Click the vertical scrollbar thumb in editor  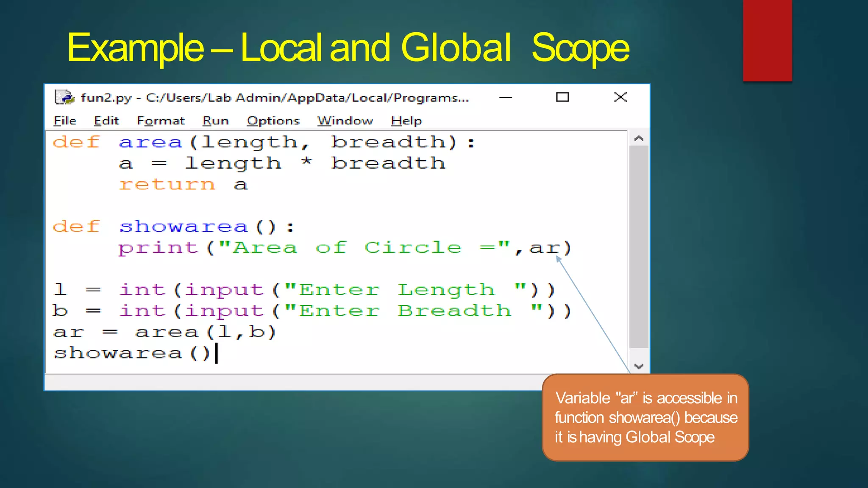[639, 247]
